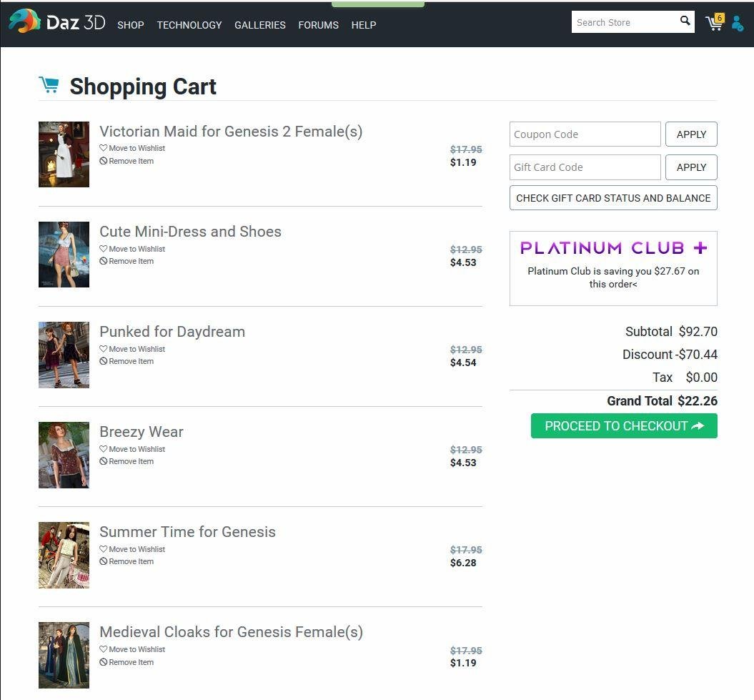Open the GALLERIES menu
The height and width of the screenshot is (700, 754).
(x=260, y=25)
